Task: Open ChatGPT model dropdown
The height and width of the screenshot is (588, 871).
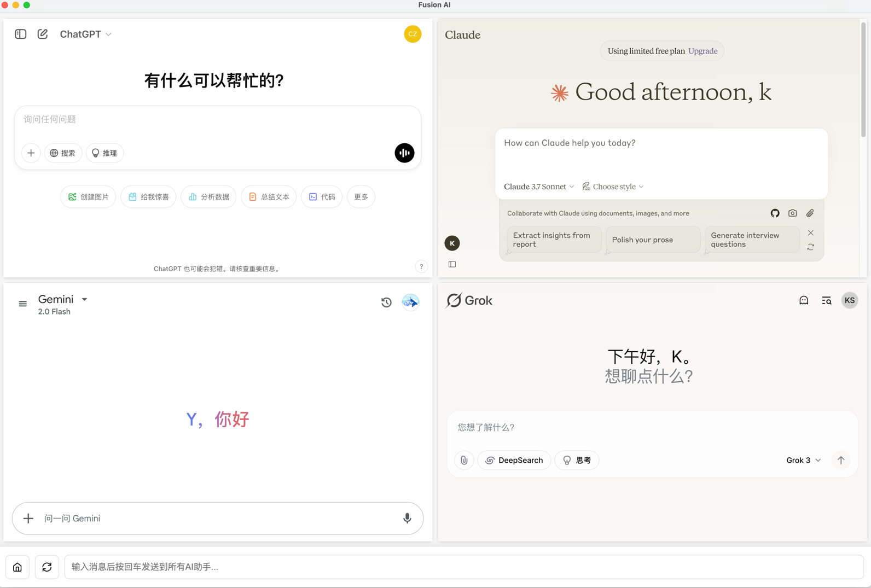Action: pos(85,34)
